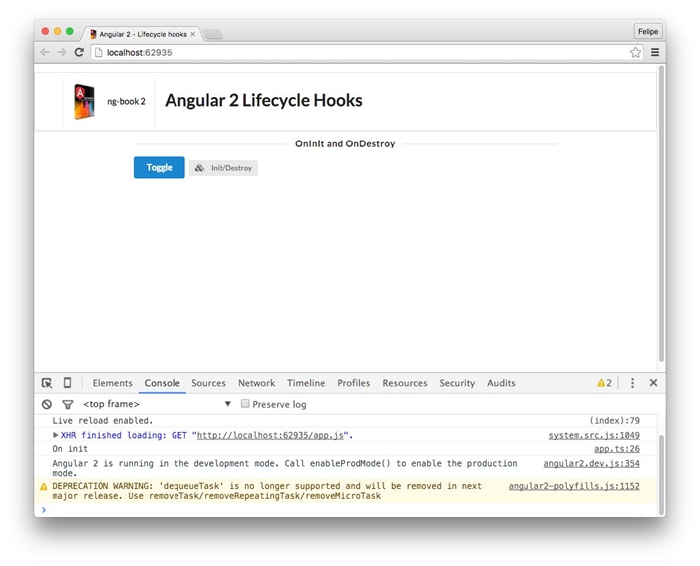Image resolution: width=700 pixels, height=566 pixels.
Task: Close the DevTools panel
Action: [653, 383]
